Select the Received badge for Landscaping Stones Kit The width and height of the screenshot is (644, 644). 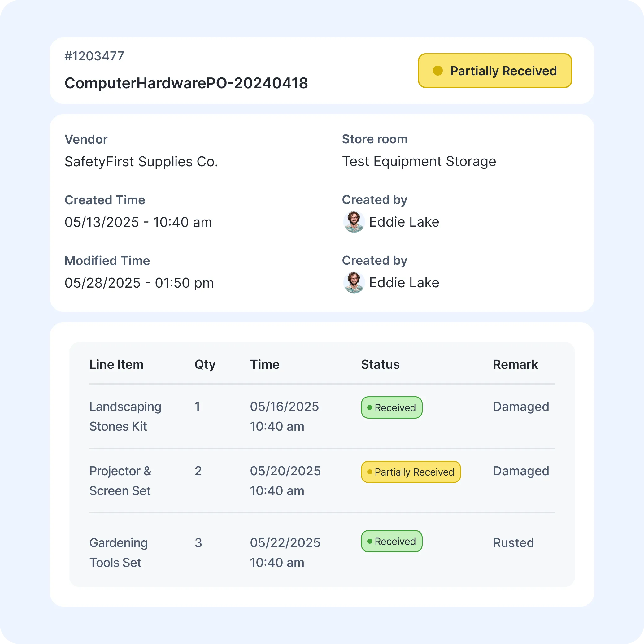[x=392, y=407]
